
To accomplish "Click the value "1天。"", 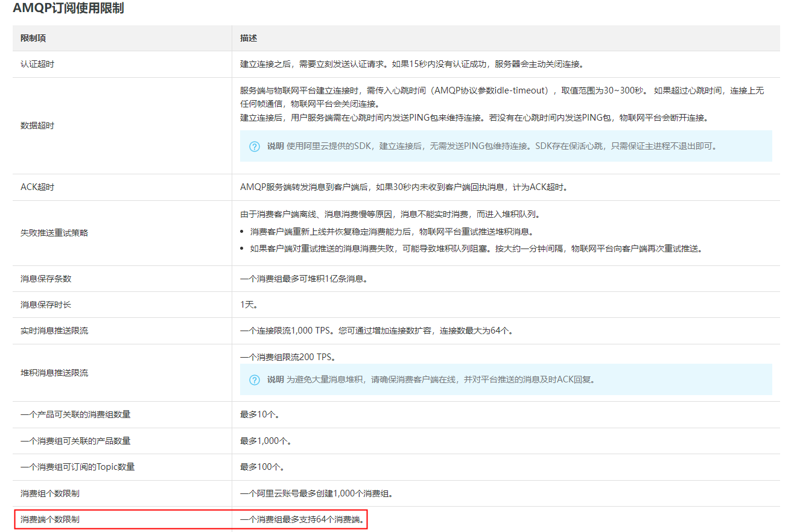I will tap(249, 305).
